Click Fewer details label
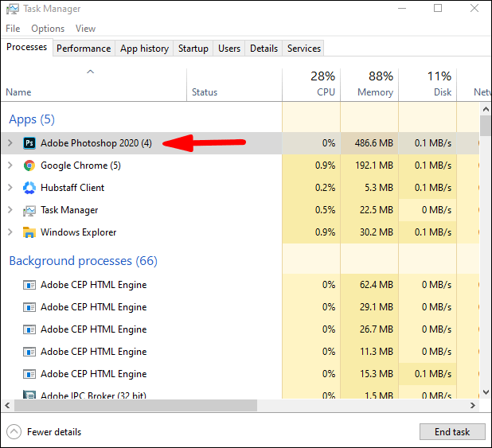This screenshot has width=492, height=448. [x=54, y=432]
